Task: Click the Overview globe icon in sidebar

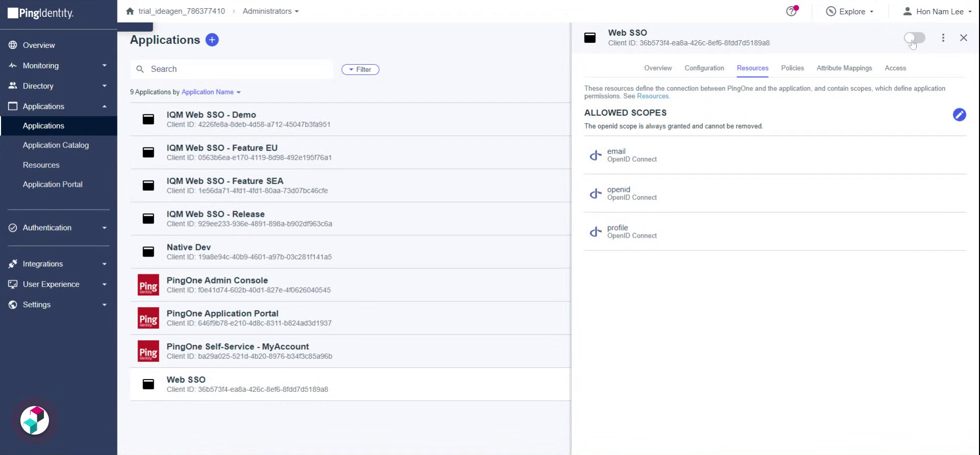Action: (x=13, y=45)
